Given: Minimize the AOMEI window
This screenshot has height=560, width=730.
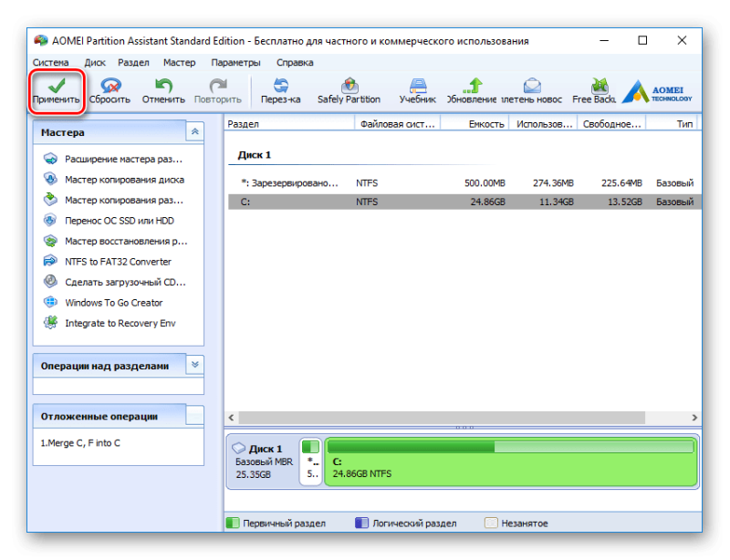Looking at the screenshot, I should (604, 40).
